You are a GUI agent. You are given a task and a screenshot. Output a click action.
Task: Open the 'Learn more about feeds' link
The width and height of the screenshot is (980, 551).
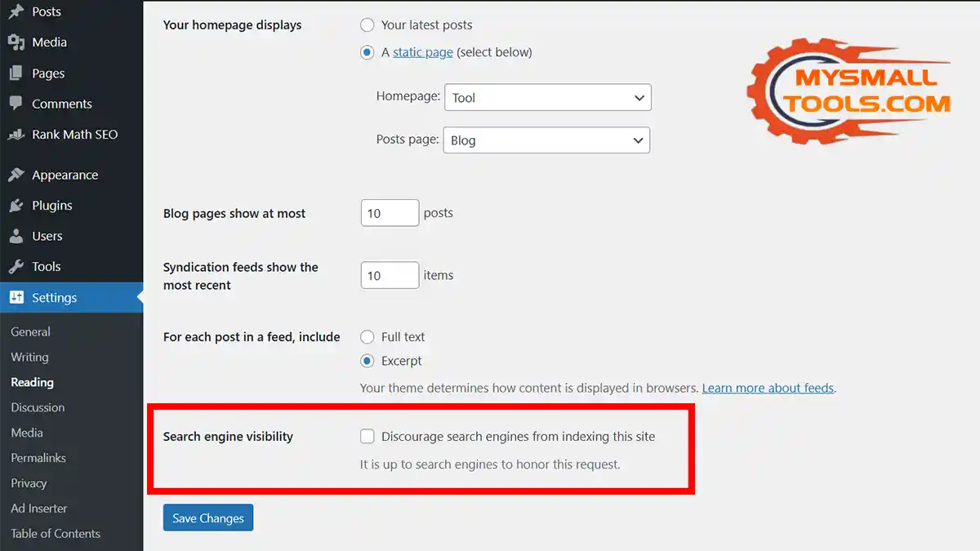click(x=768, y=388)
